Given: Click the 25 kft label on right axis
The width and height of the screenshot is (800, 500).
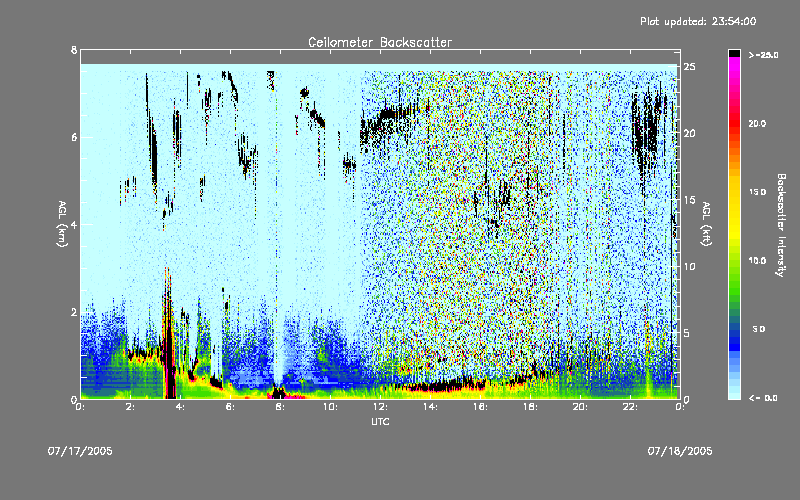Looking at the screenshot, I should click(690, 67).
